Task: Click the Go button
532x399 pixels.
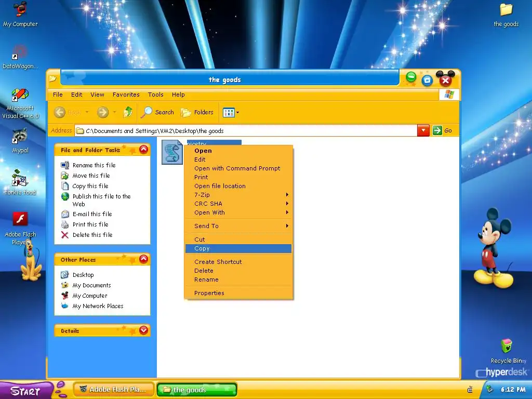Action: pyautogui.click(x=443, y=130)
